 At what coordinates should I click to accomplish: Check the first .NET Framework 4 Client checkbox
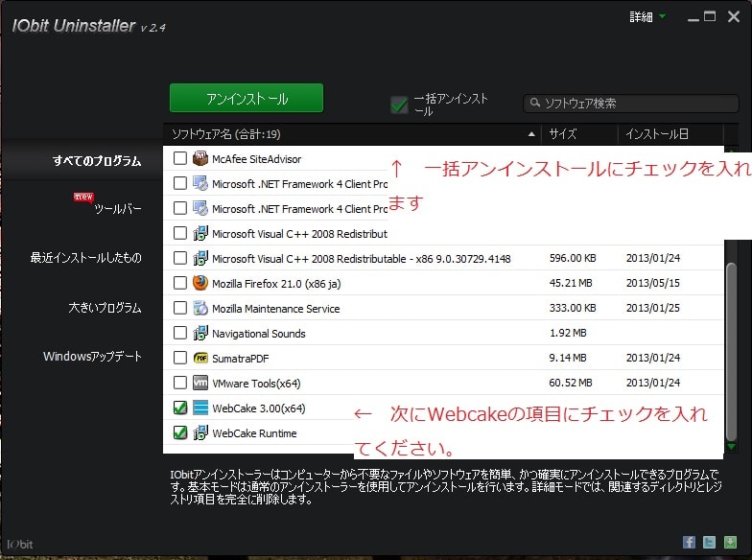click(180, 183)
